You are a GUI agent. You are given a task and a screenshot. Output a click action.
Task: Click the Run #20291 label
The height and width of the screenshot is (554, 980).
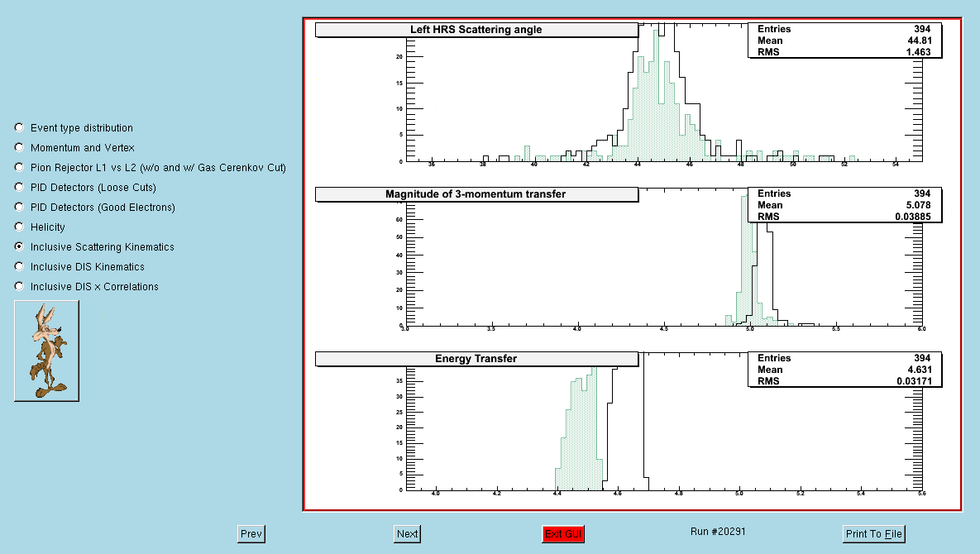[718, 532]
